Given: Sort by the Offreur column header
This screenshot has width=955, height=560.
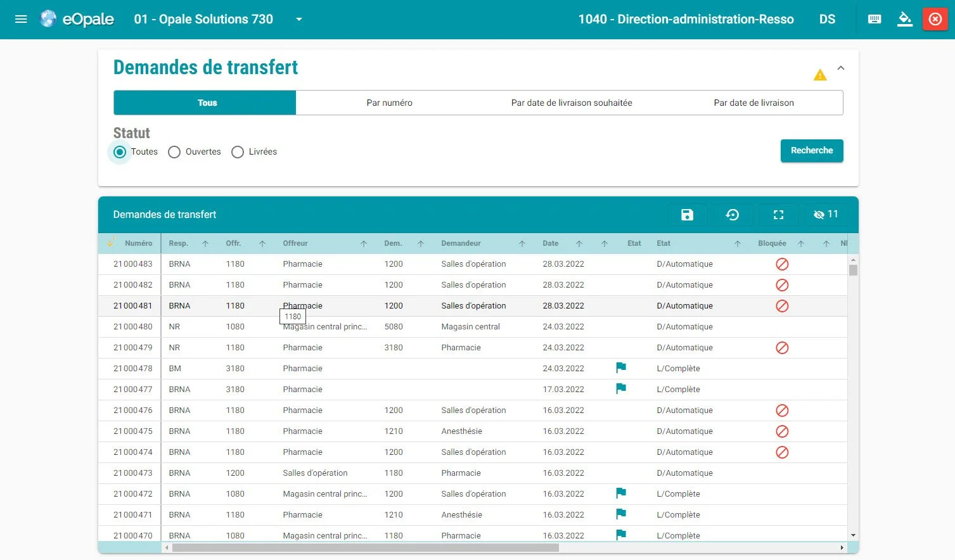Looking at the screenshot, I should tap(295, 243).
